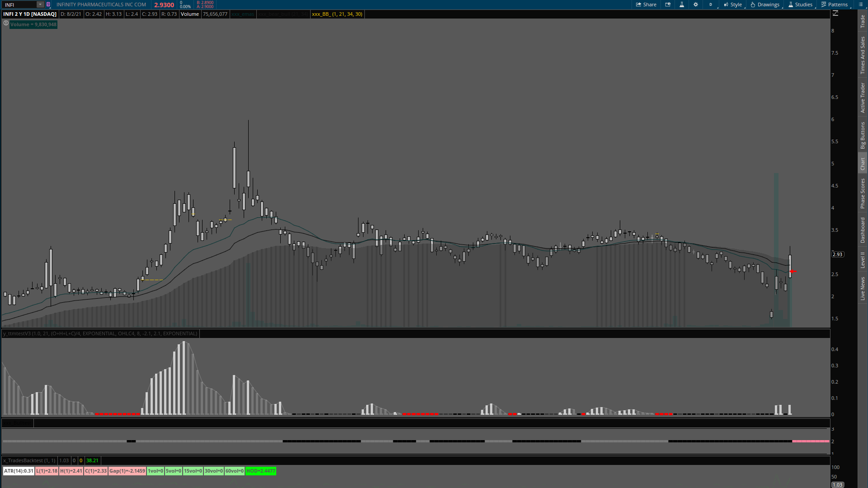This screenshot has height=488, width=868.
Task: Open chart settings gear icon
Action: point(696,5)
